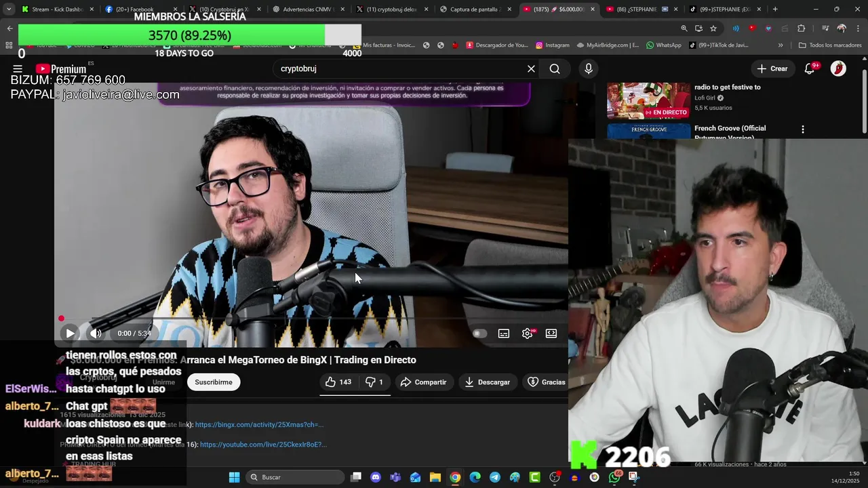Zoom page via the magnifier icon

(684, 28)
